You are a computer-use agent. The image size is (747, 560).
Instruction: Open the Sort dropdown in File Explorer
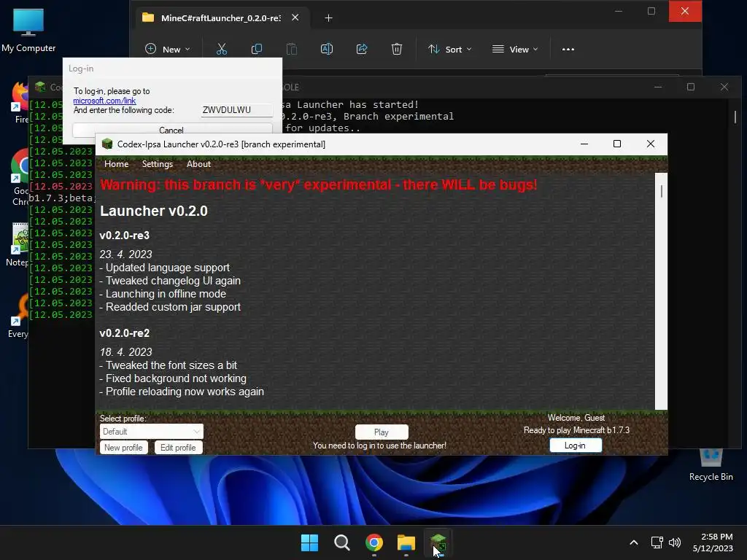click(x=449, y=49)
